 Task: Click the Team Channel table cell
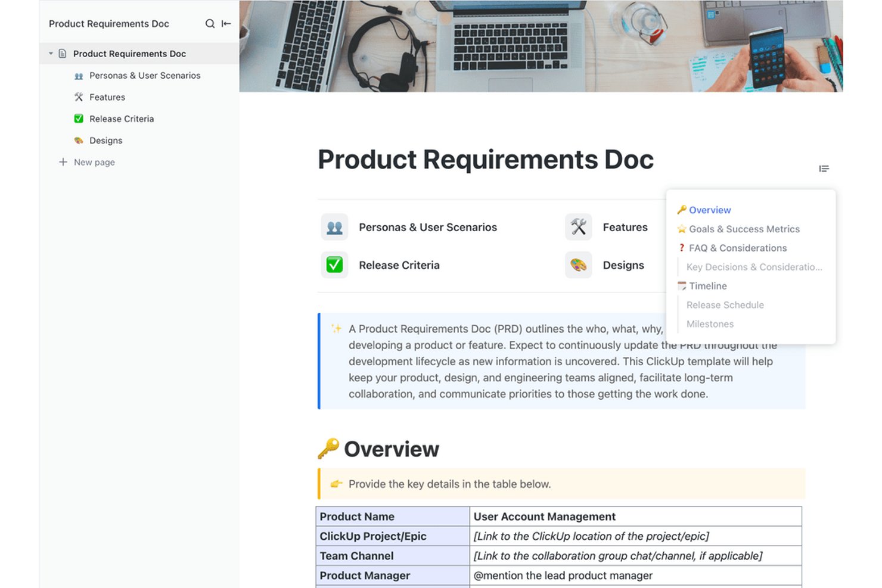393,556
